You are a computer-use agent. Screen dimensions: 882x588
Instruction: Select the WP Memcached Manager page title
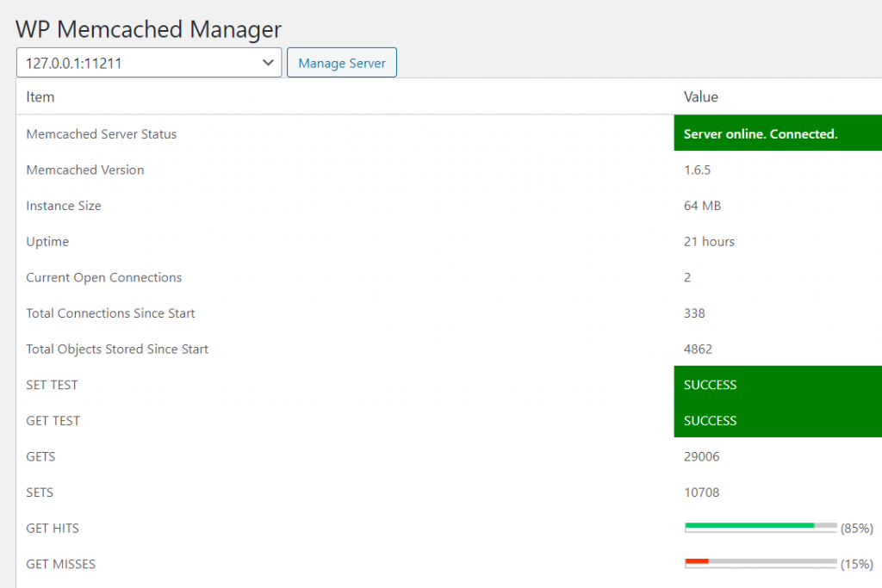tap(149, 29)
